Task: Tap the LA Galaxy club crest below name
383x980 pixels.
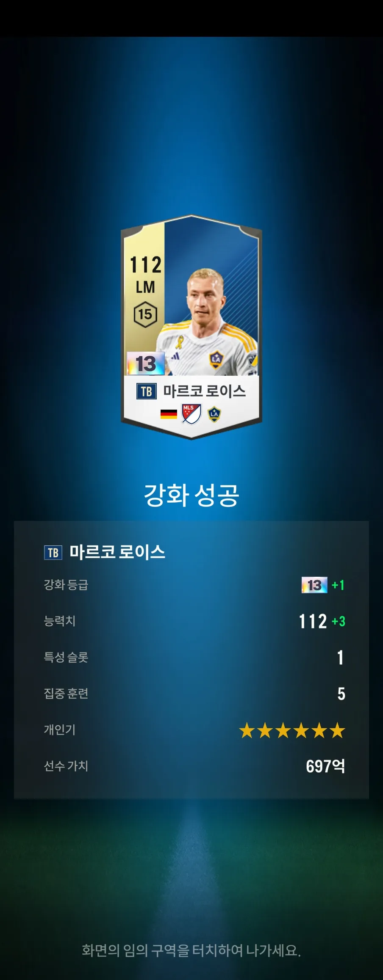Action: [x=214, y=414]
